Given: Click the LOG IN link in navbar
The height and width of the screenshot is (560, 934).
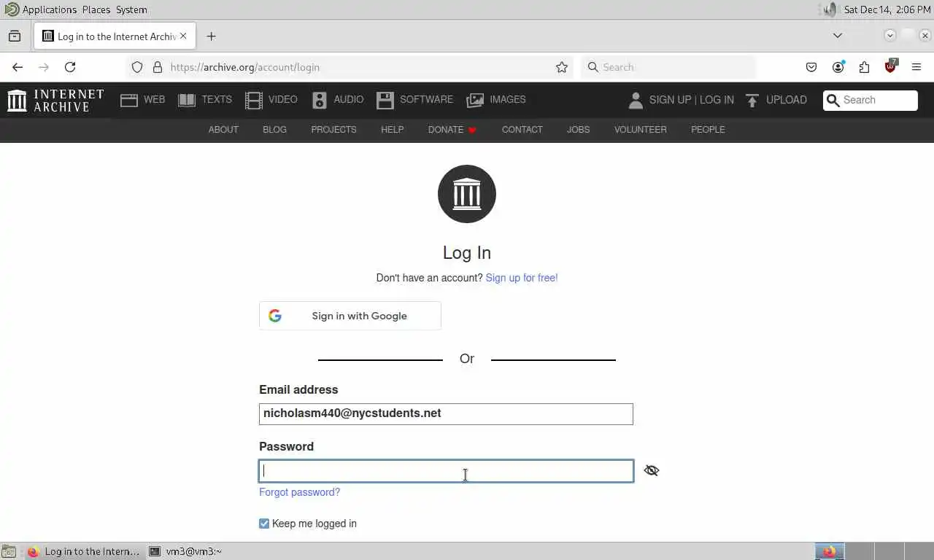Looking at the screenshot, I should pyautogui.click(x=717, y=100).
